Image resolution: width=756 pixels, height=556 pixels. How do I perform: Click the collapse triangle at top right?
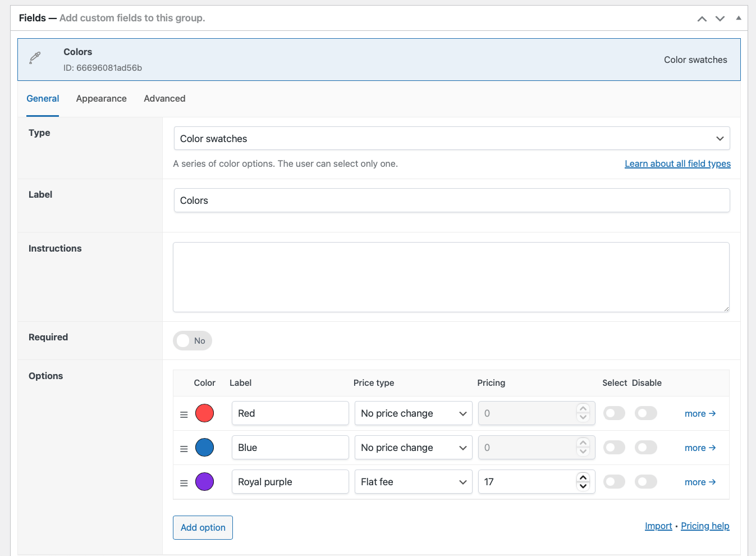click(738, 17)
